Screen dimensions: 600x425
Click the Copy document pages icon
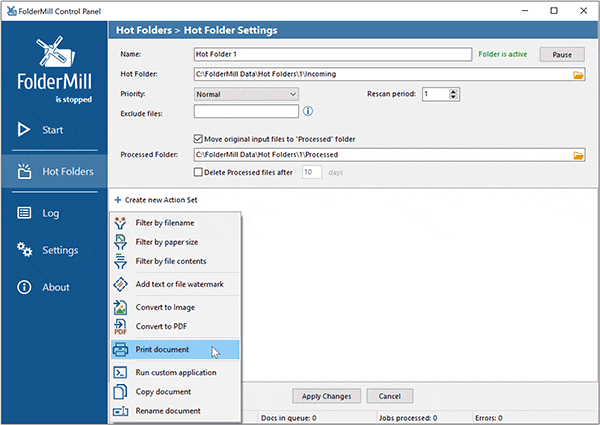pos(120,392)
